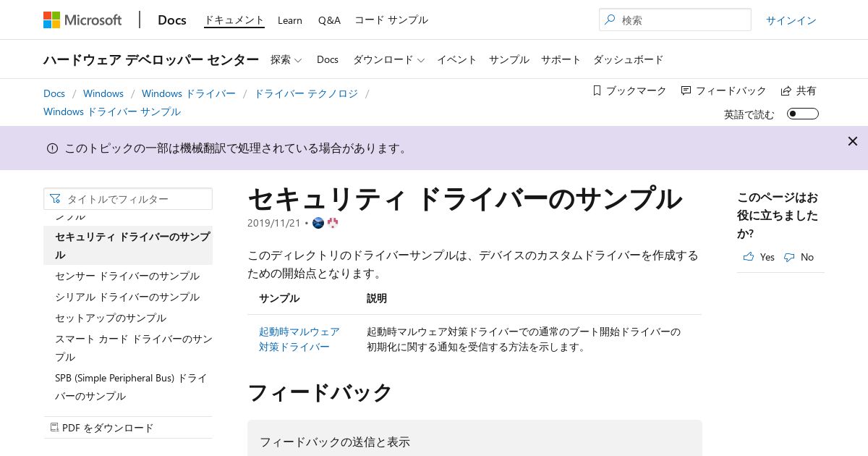
Task: Click the feedback speech bubble icon
Action: 686,90
